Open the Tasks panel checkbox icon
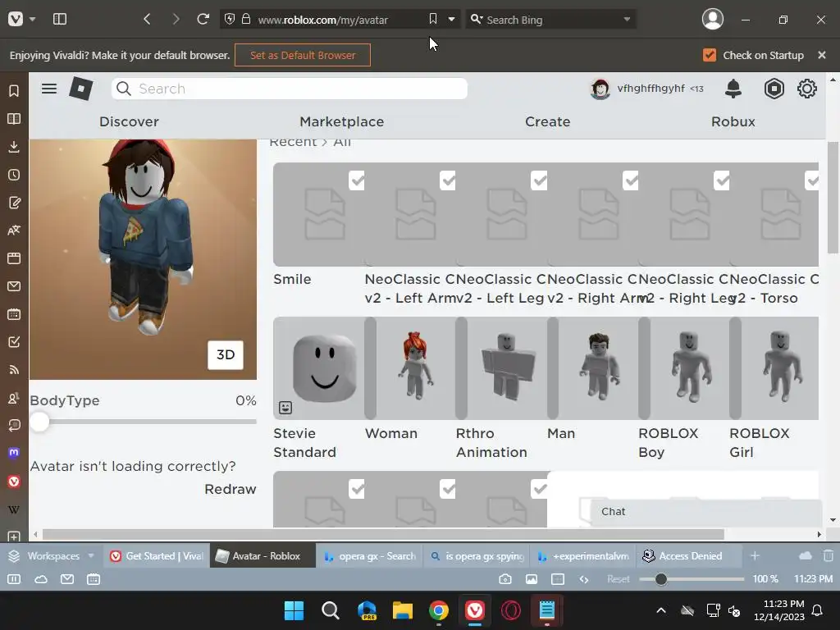The width and height of the screenshot is (840, 630). [x=14, y=342]
